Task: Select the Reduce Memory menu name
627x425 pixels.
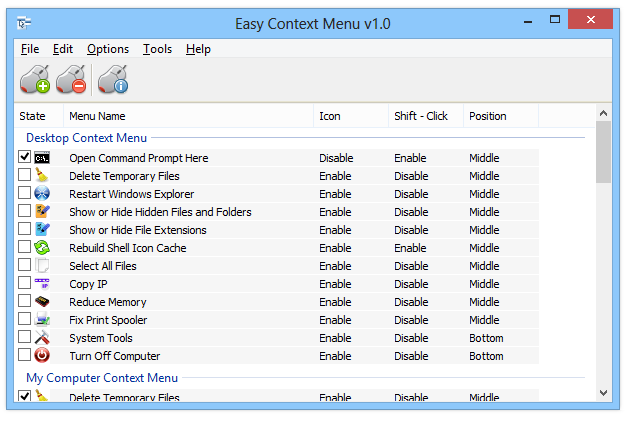Action: click(108, 302)
